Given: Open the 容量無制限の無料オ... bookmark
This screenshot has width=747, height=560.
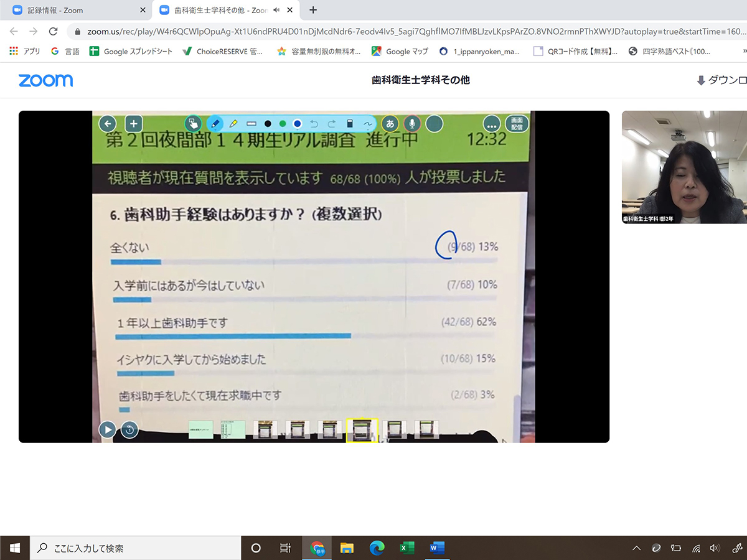Looking at the screenshot, I should [x=319, y=52].
